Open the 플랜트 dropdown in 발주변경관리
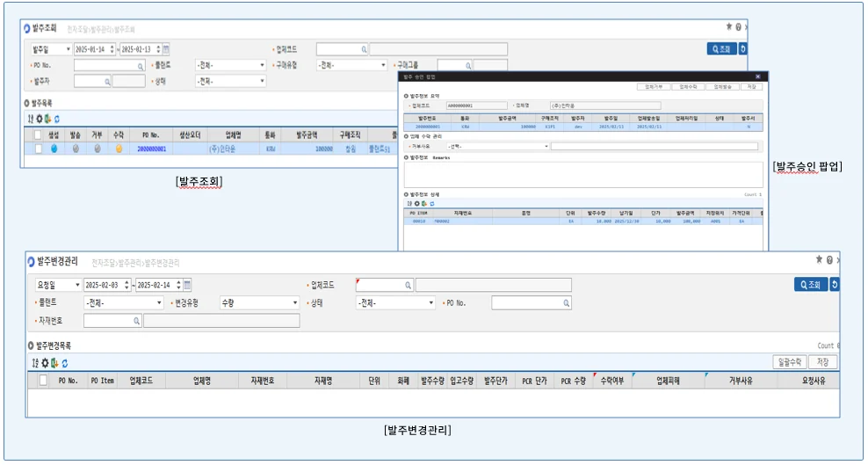The height and width of the screenshot is (465, 868). [124, 302]
